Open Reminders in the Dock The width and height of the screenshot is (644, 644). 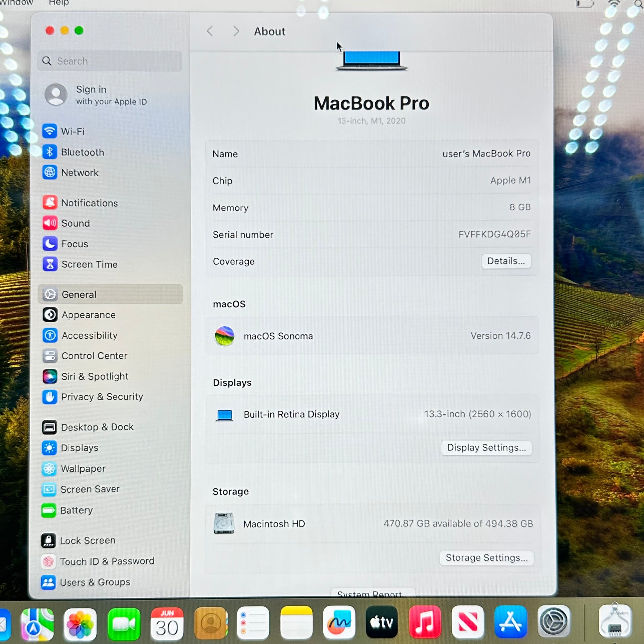tap(253, 623)
